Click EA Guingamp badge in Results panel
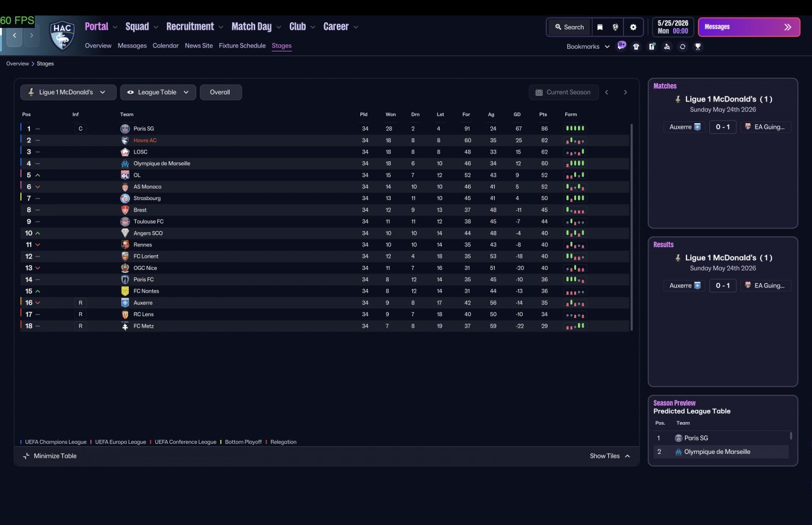The height and width of the screenshot is (525, 812). (748, 286)
